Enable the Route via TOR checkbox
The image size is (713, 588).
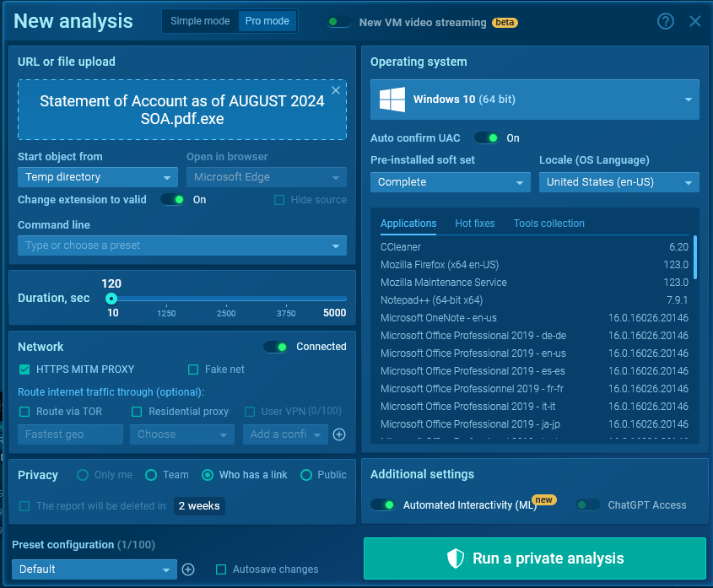point(24,412)
